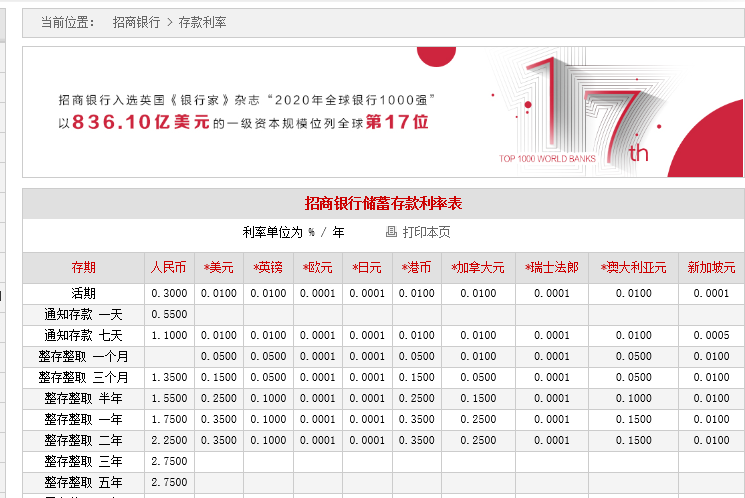Image resolution: width=745 pixels, height=498 pixels.
Task: Click the 通知存款 一天 row label
Action: (84, 315)
